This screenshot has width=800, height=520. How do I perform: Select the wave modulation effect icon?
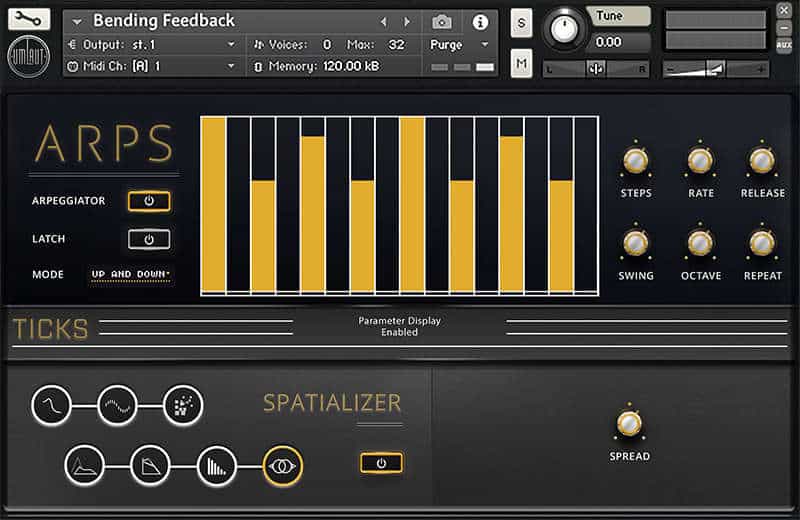click(117, 406)
